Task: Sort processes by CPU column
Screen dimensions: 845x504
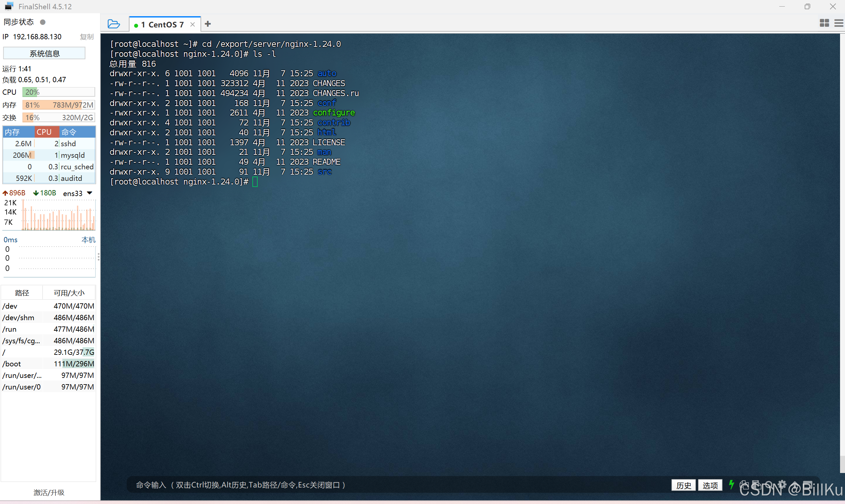Action: pyautogui.click(x=47, y=132)
